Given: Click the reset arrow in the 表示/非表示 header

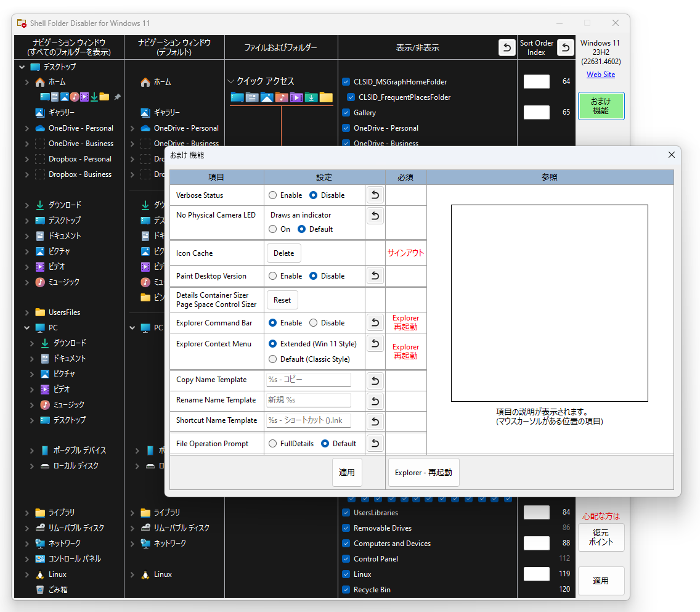Looking at the screenshot, I should pos(507,47).
